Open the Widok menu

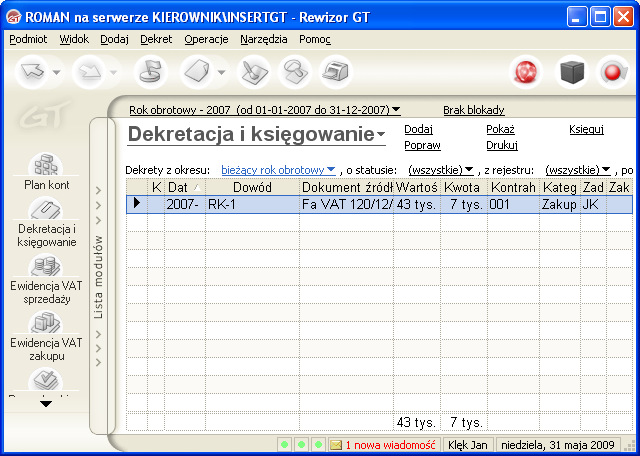click(74, 40)
